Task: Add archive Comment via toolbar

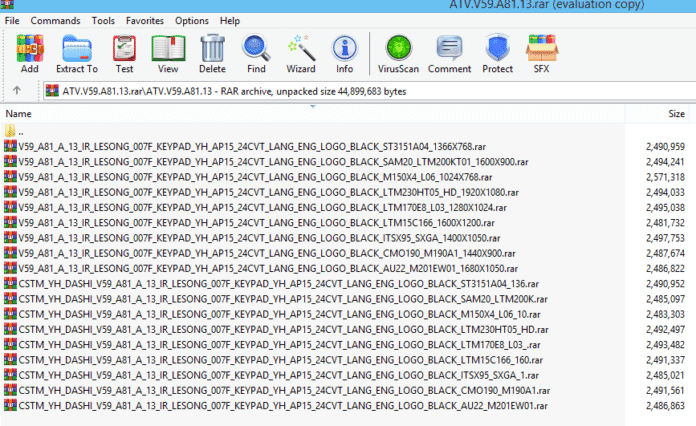Action: point(449,52)
